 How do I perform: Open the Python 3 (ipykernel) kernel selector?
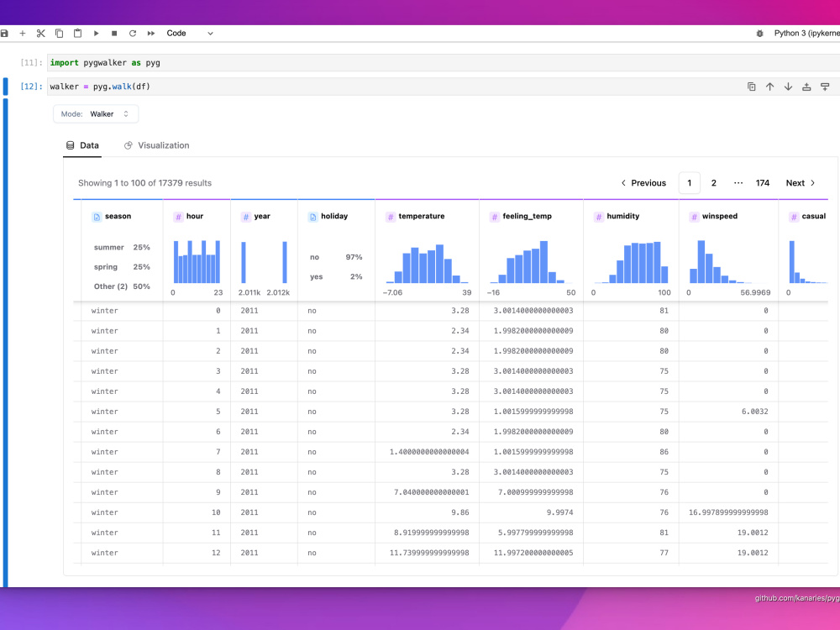pos(806,34)
